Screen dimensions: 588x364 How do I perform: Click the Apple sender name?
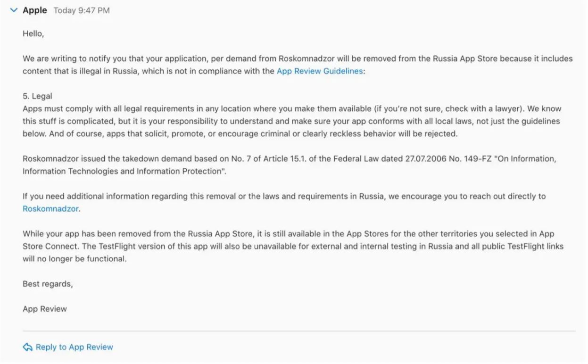(35, 10)
